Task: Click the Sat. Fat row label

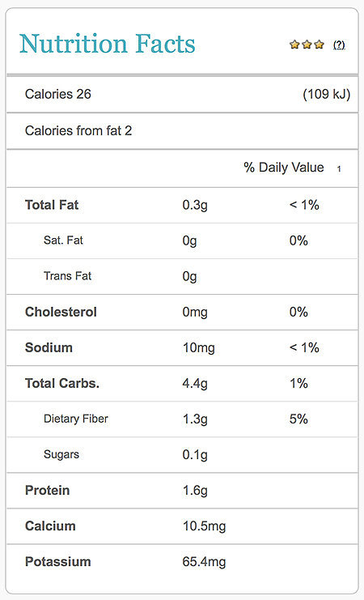Action: pyautogui.click(x=63, y=240)
